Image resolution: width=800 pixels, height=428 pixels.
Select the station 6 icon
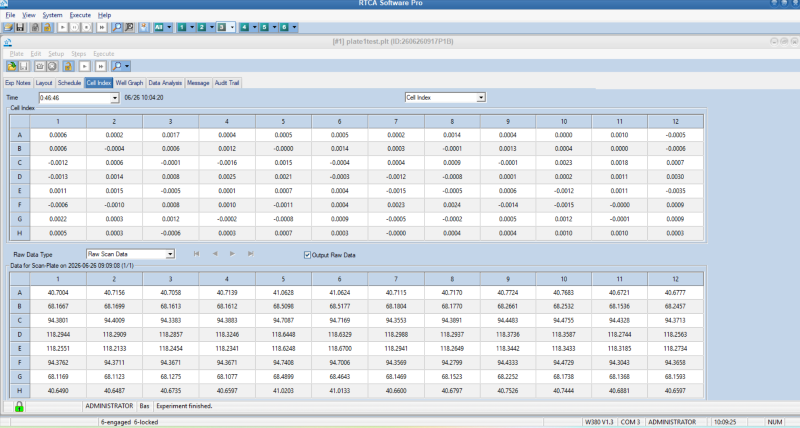click(x=285, y=28)
